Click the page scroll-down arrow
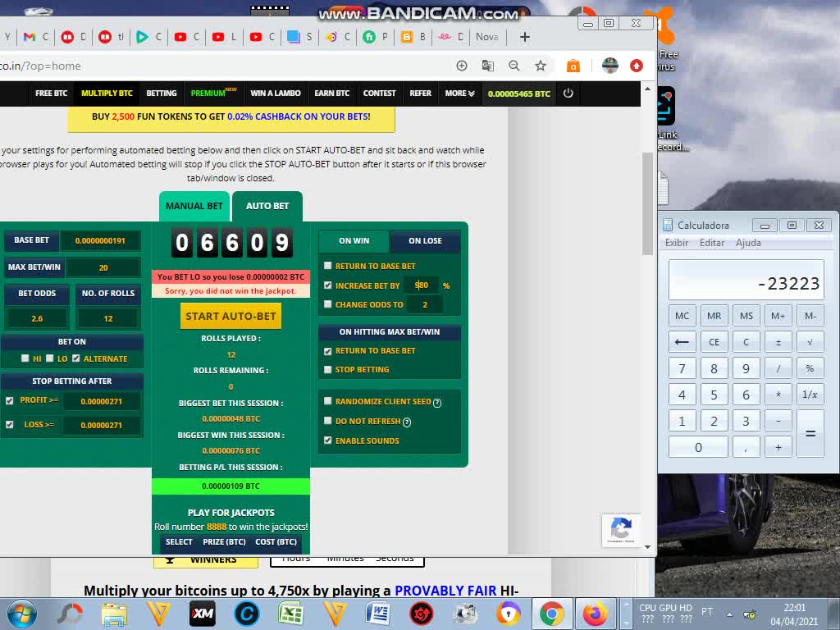Screen dimensions: 840x630 [x=648, y=547]
